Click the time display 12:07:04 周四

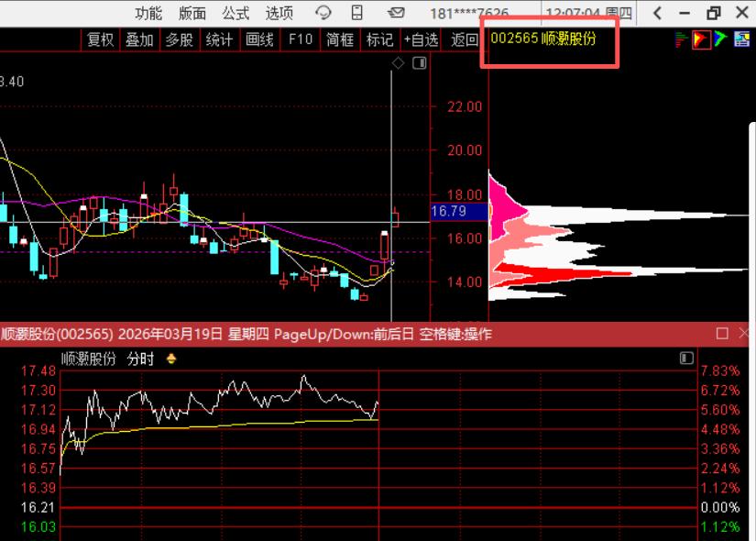pos(588,13)
